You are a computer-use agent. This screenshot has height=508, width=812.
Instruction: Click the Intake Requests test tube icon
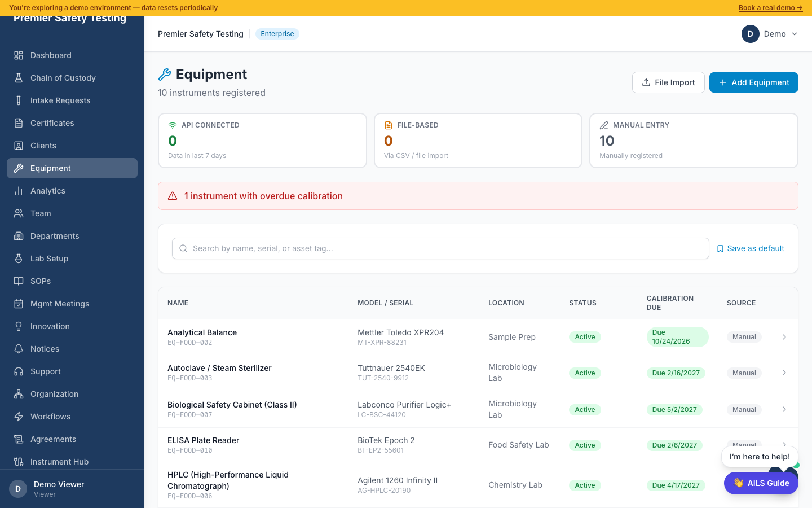[x=19, y=100]
